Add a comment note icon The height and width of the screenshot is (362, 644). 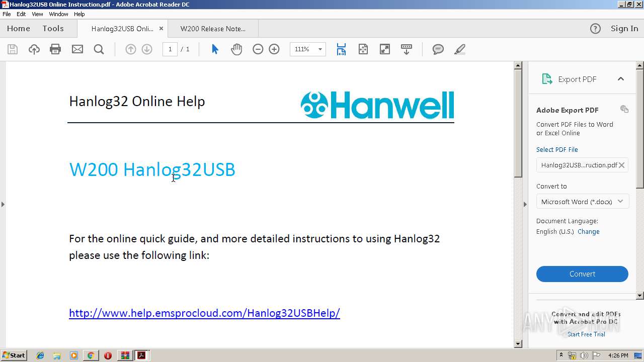click(x=438, y=49)
